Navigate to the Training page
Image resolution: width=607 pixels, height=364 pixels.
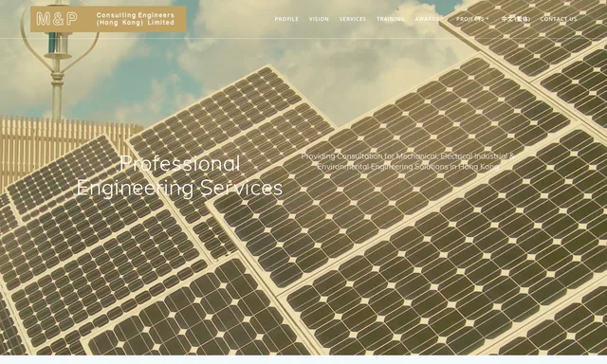pyautogui.click(x=390, y=19)
